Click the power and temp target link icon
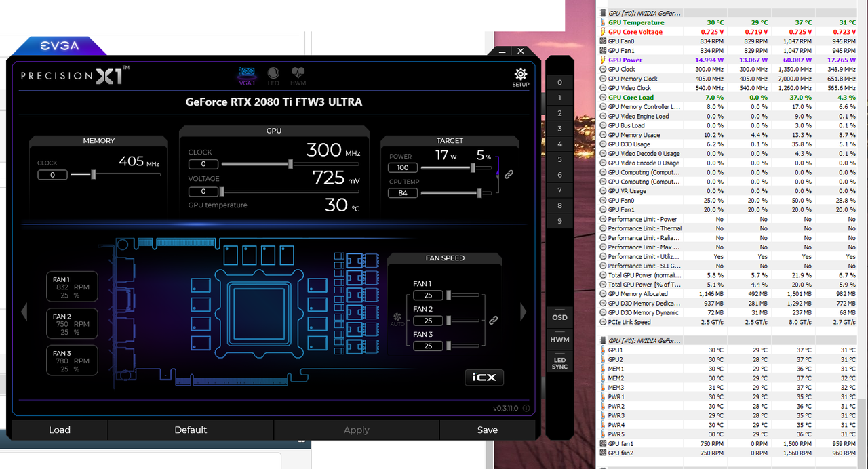The image size is (868, 469). click(x=509, y=174)
